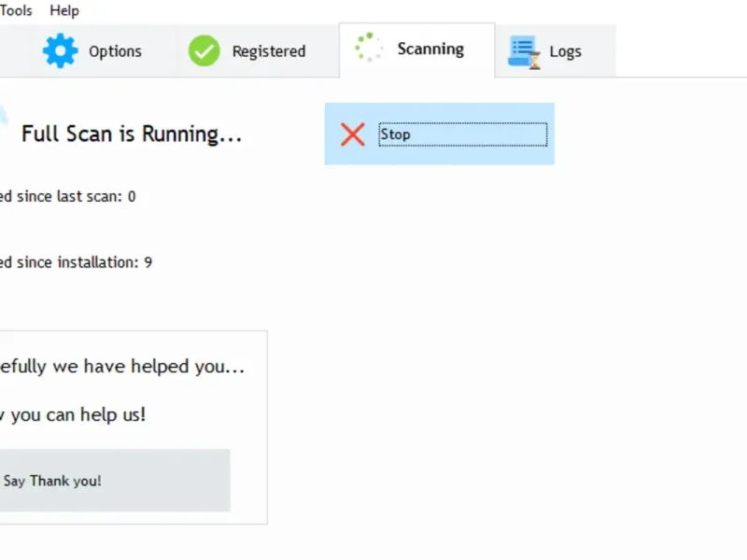
Task: Select the Registered tab label
Action: (268, 51)
